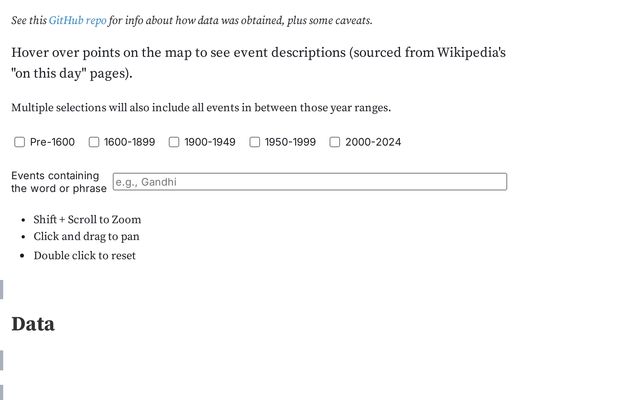Click the 'Data' section heading

[x=33, y=324]
